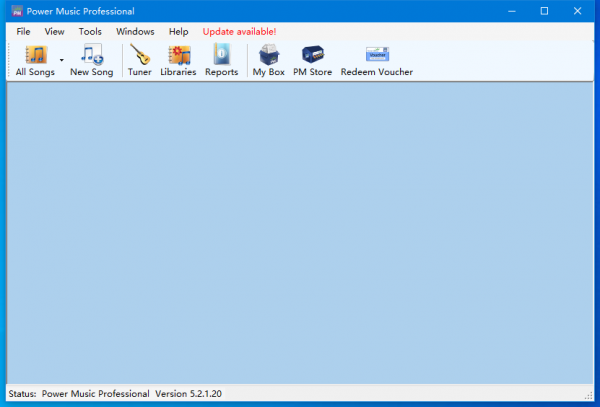This screenshot has height=407, width=600.
Task: Create a New Song
Action: (91, 60)
